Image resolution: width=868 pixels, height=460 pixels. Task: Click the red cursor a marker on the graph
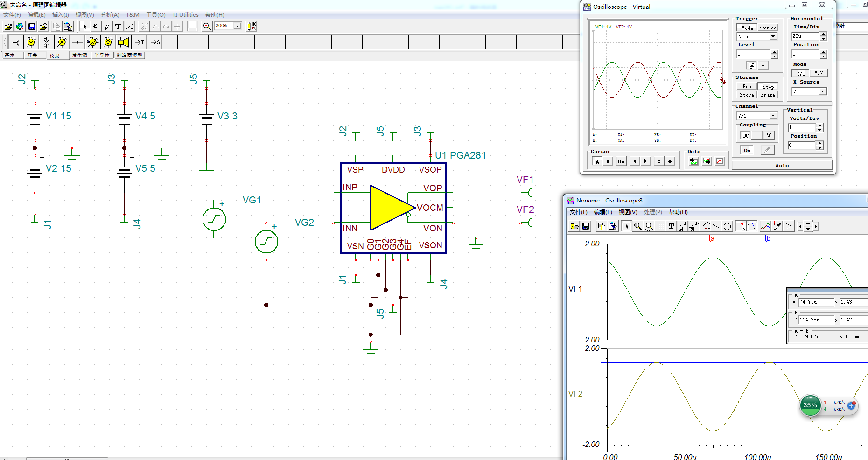click(713, 239)
